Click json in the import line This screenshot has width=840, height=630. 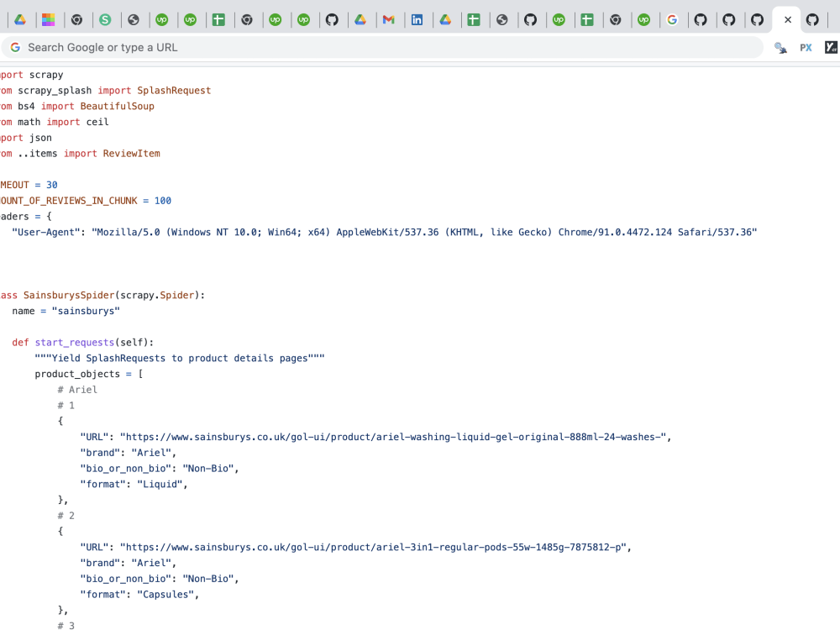tap(40, 138)
